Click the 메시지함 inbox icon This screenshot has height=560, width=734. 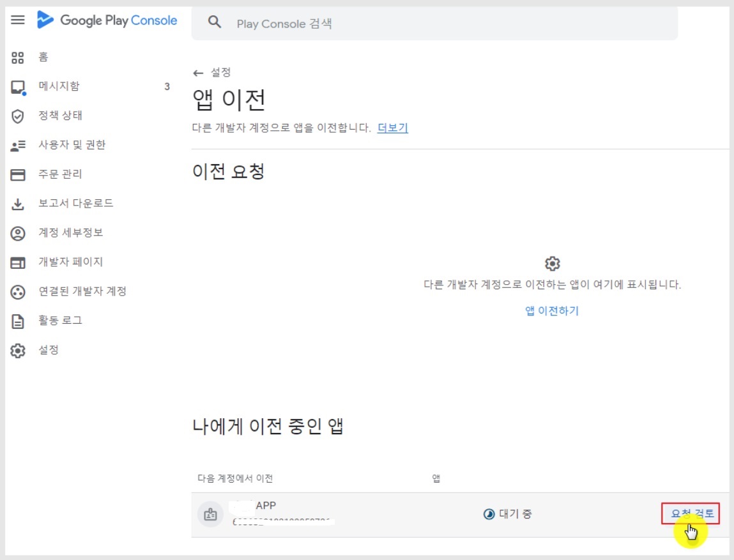click(18, 87)
